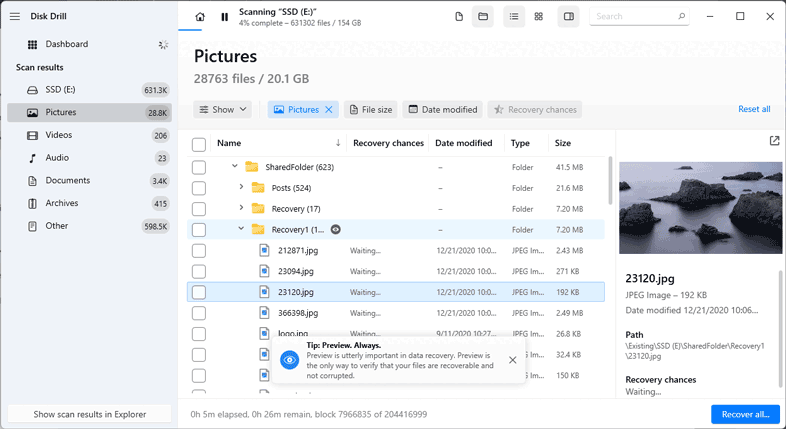Open preview in external window
This screenshot has width=786, height=429.
click(x=774, y=142)
